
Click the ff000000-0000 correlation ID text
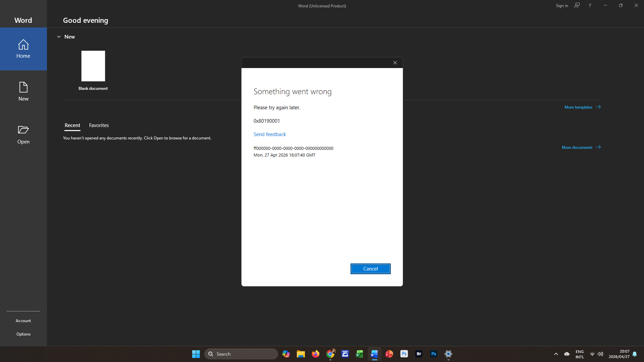[x=293, y=148]
